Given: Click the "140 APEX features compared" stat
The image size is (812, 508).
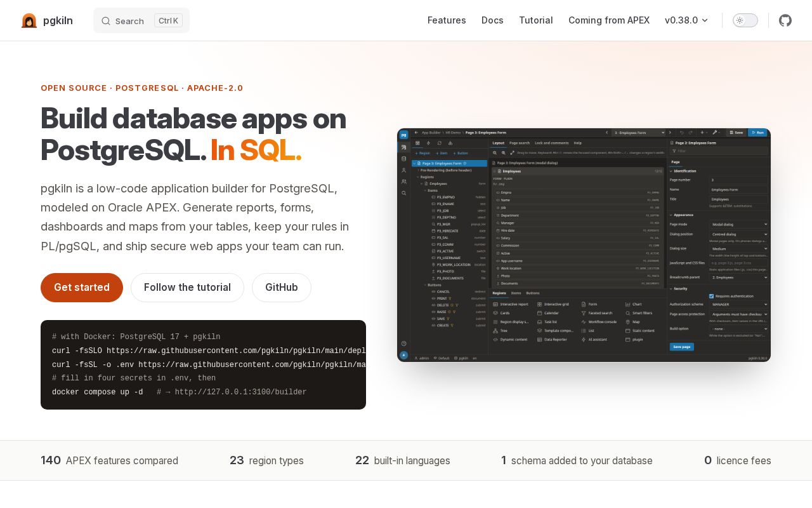Looking at the screenshot, I should click(109, 460).
